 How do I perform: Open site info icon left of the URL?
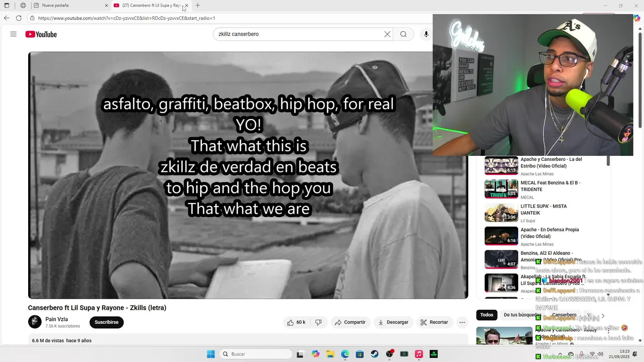coord(32,18)
